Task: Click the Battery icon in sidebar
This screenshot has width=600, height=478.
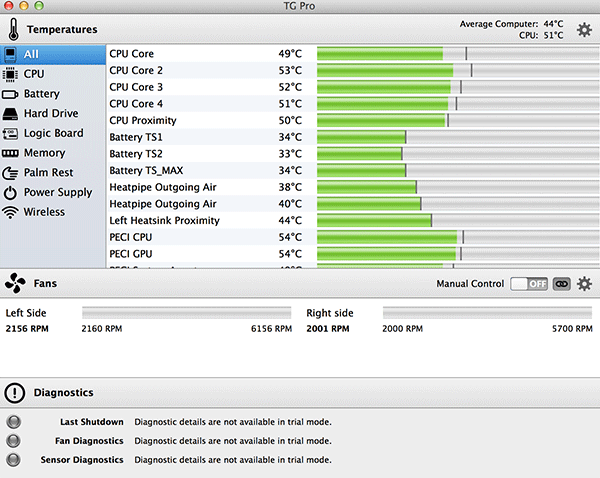Action: pos(11,94)
